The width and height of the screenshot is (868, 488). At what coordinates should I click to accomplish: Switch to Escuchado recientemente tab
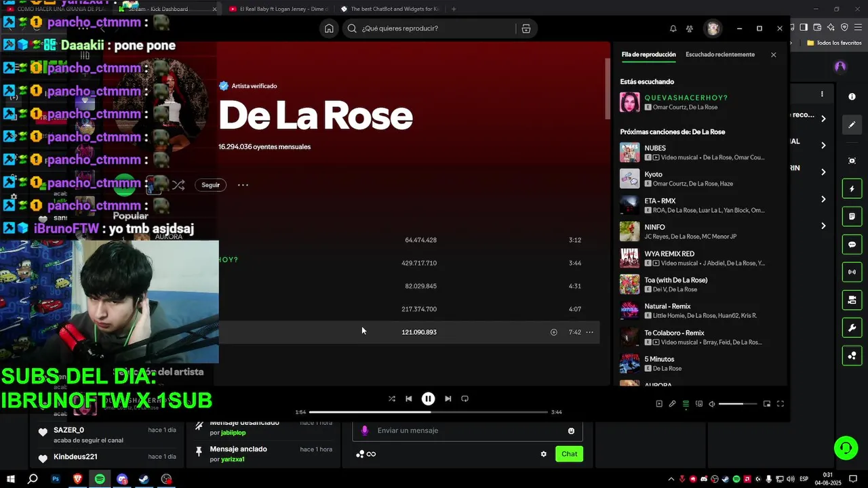(720, 54)
